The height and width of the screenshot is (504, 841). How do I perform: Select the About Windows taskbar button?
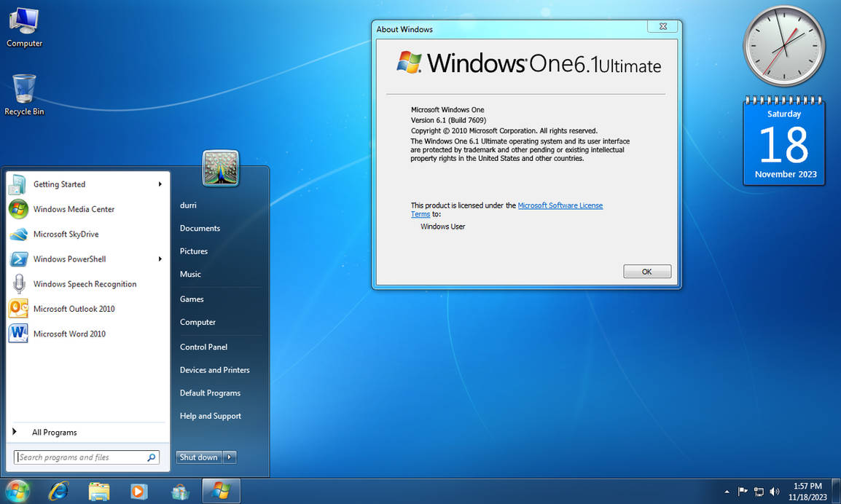(221, 491)
